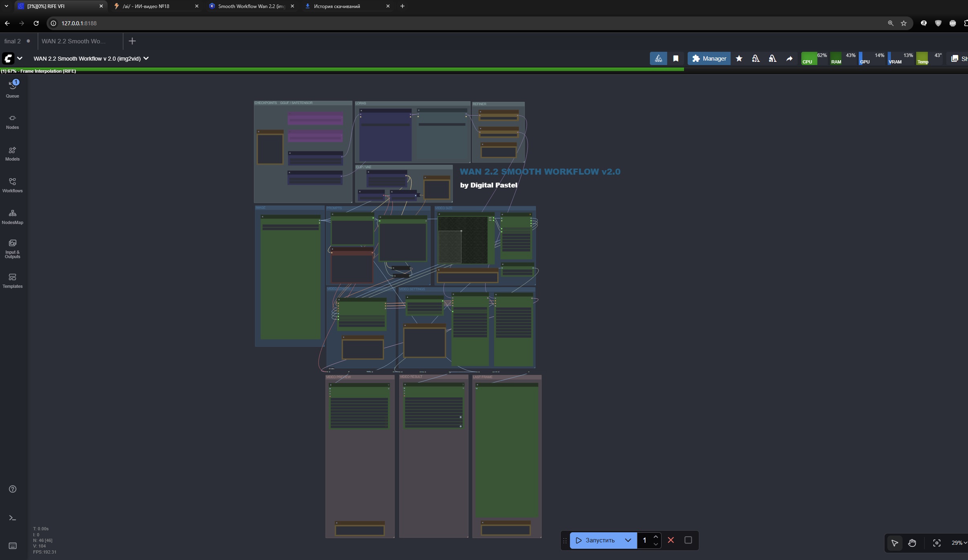This screenshot has height=560, width=968.
Task: Toggle the boat icon button in toolbar
Action: pos(658,59)
